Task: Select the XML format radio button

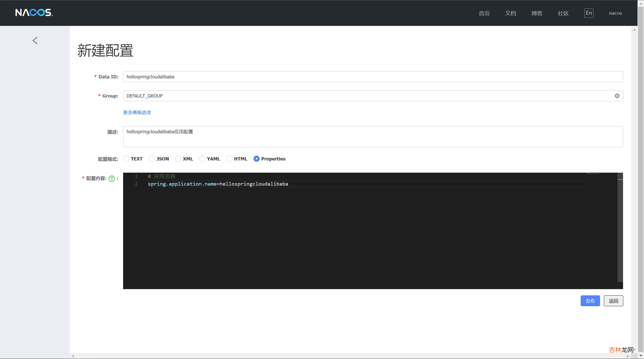Action: 178,159
